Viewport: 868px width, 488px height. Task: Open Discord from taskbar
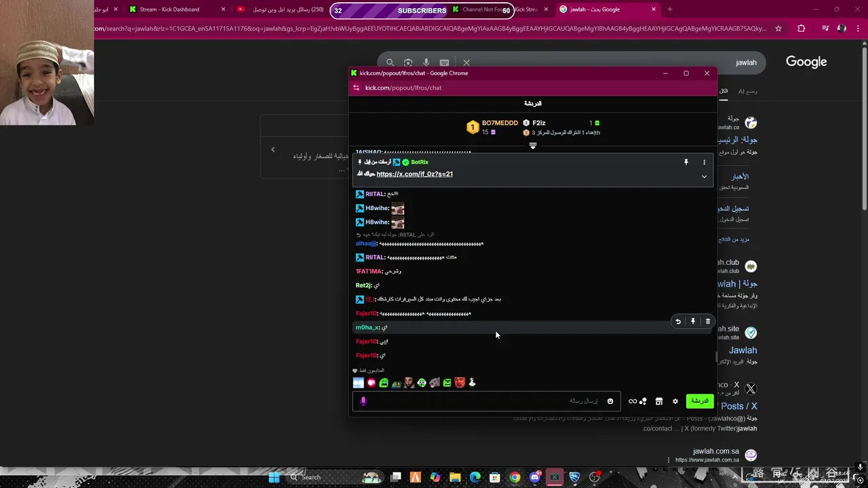click(x=535, y=477)
